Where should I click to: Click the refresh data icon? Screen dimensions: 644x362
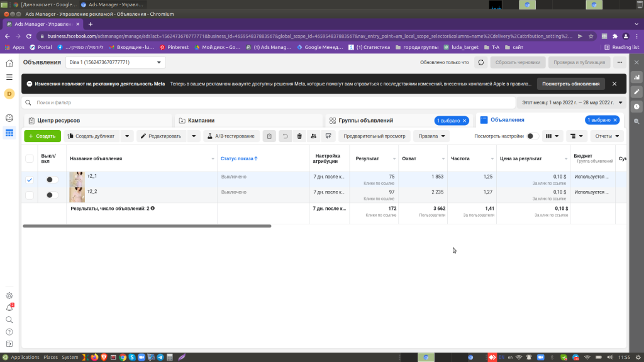(x=481, y=62)
